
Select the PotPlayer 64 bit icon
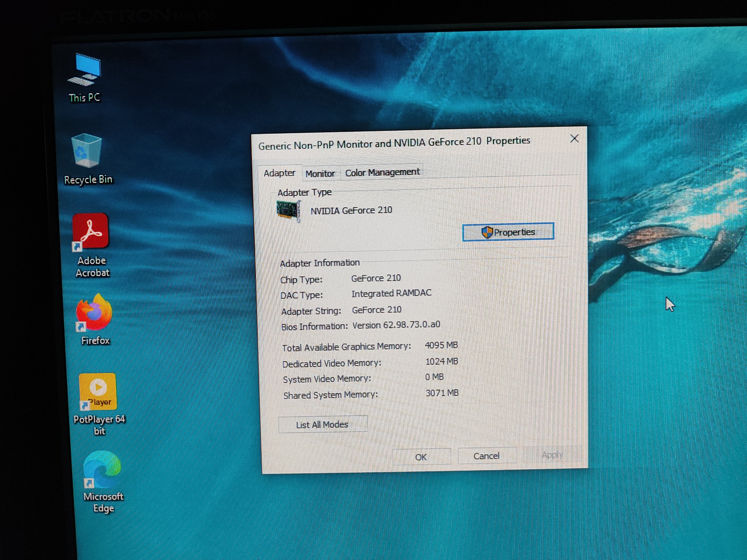click(x=98, y=391)
